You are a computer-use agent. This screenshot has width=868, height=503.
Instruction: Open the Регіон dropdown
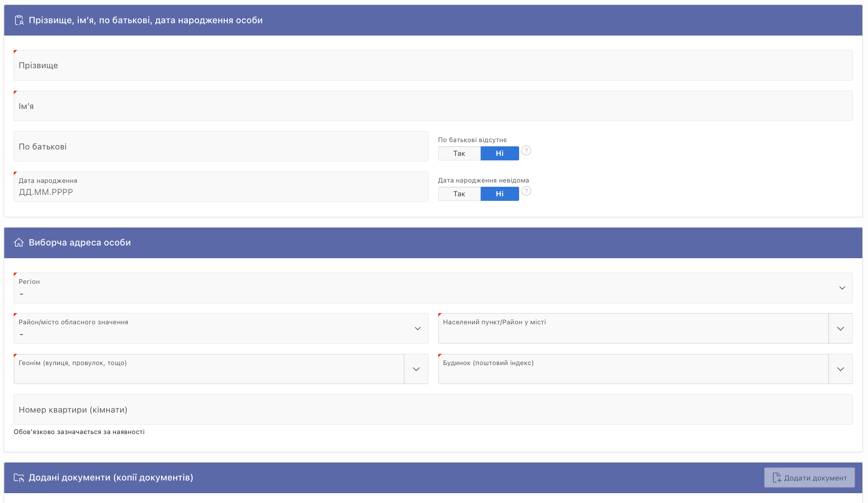pyautogui.click(x=842, y=288)
